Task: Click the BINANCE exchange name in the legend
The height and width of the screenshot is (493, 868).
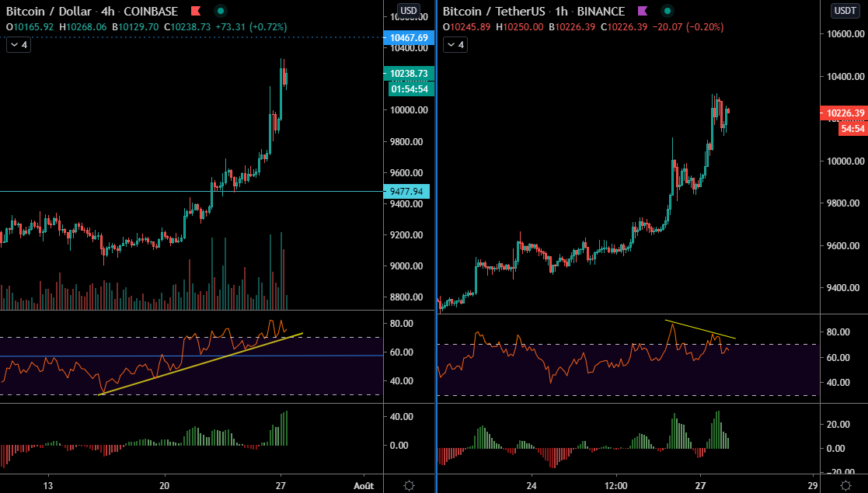Action: pyautogui.click(x=600, y=11)
